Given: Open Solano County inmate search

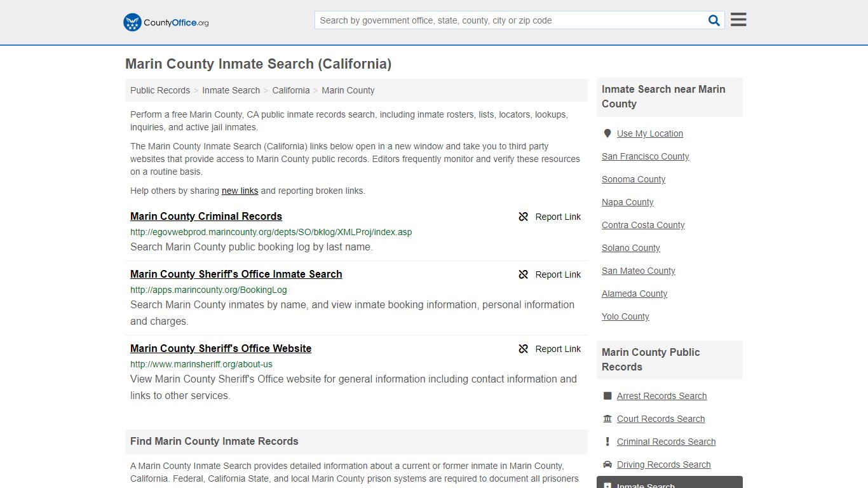Looking at the screenshot, I should click(x=631, y=248).
